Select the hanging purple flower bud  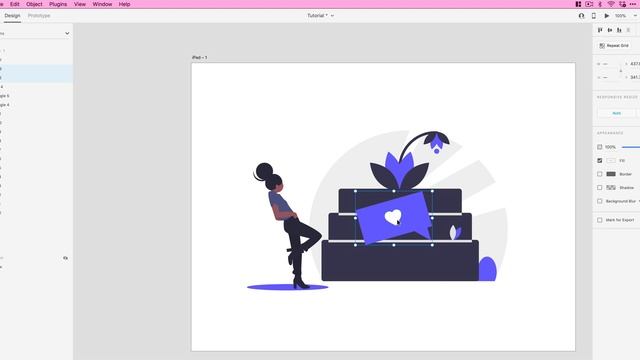pyautogui.click(x=436, y=143)
